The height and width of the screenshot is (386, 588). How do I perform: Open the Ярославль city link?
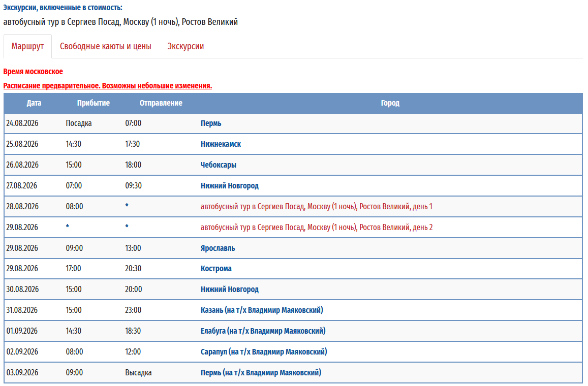coord(218,248)
